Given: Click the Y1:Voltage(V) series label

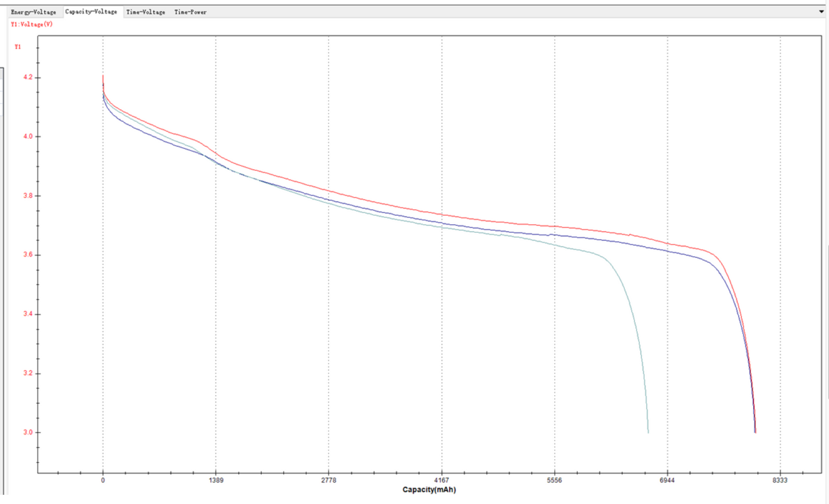Looking at the screenshot, I should point(30,25).
